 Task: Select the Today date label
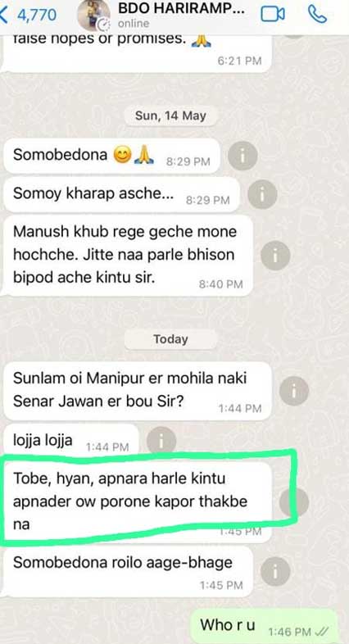(x=170, y=339)
